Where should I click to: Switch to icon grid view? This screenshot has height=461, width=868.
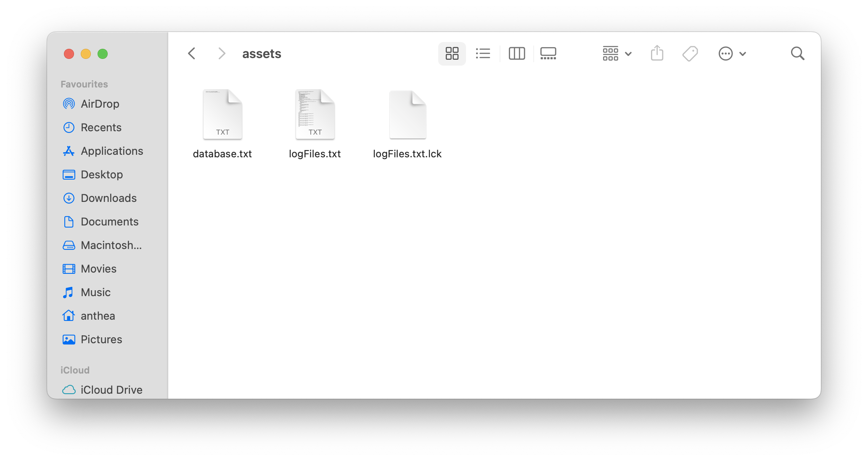point(452,53)
